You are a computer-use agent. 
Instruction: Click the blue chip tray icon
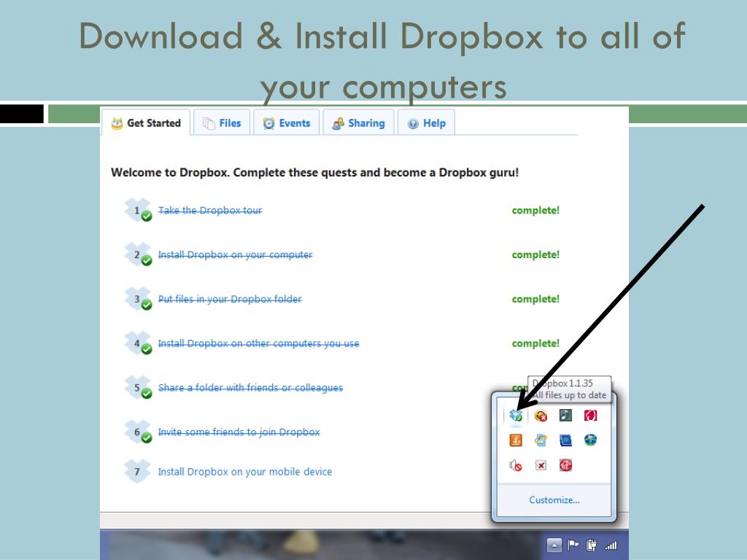[x=565, y=440]
